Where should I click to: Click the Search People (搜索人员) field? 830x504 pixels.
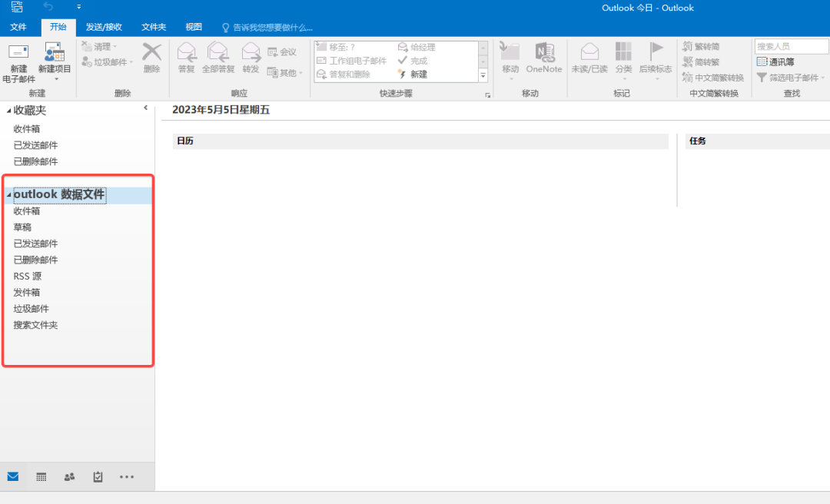click(792, 46)
